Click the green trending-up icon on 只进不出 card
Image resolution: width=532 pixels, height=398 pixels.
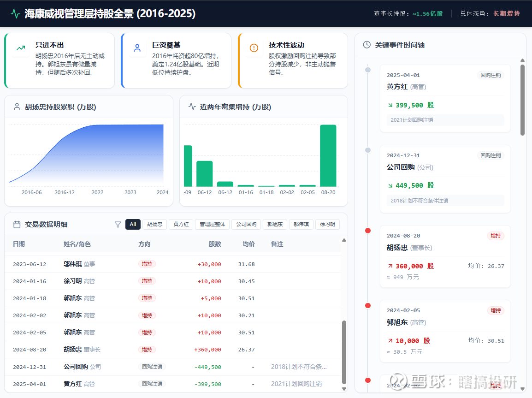[21, 48]
